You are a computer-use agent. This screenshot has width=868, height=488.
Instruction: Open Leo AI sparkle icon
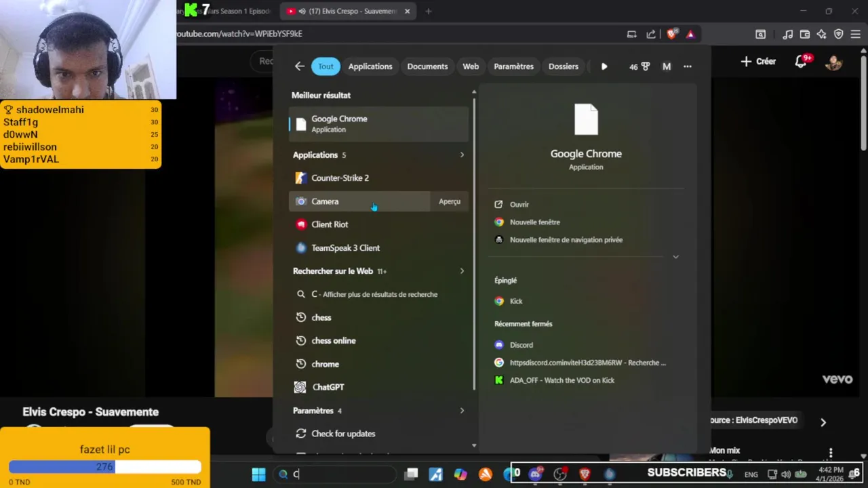coord(821,34)
